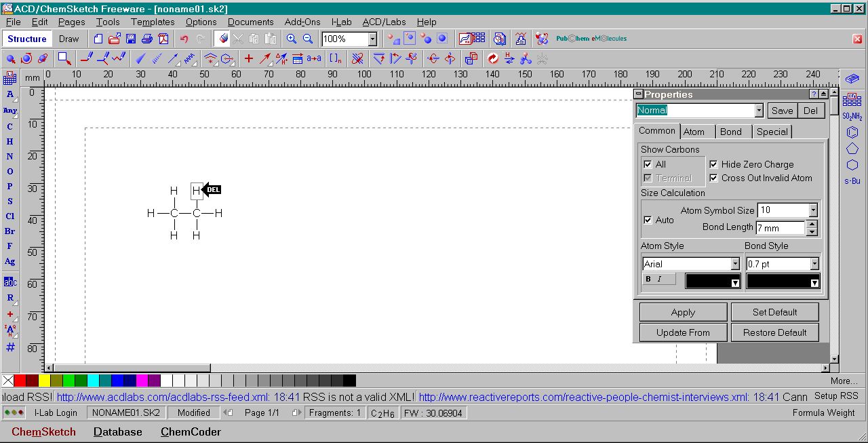This screenshot has height=443, width=868.
Task: Switch to Draw mode
Action: tap(69, 39)
